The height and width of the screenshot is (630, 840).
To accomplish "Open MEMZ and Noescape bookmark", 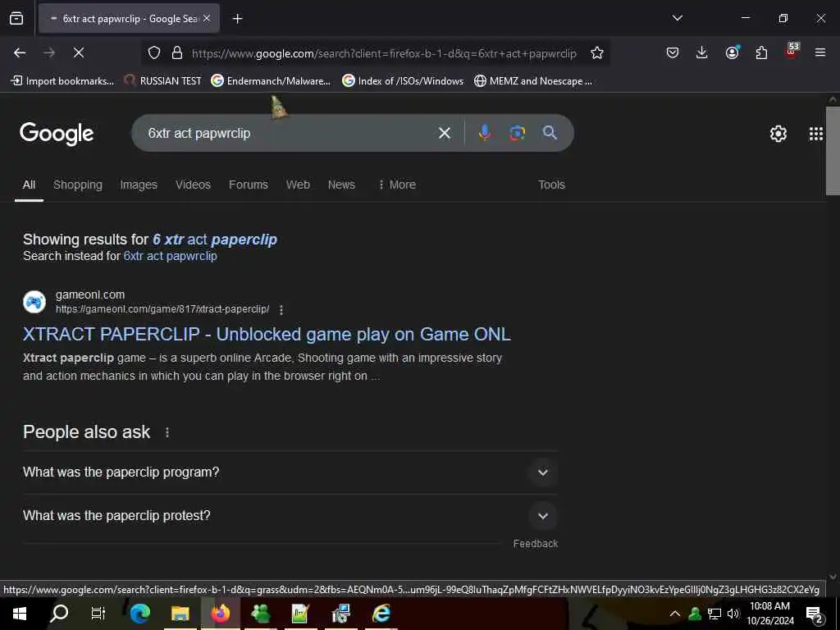I will tap(533, 81).
